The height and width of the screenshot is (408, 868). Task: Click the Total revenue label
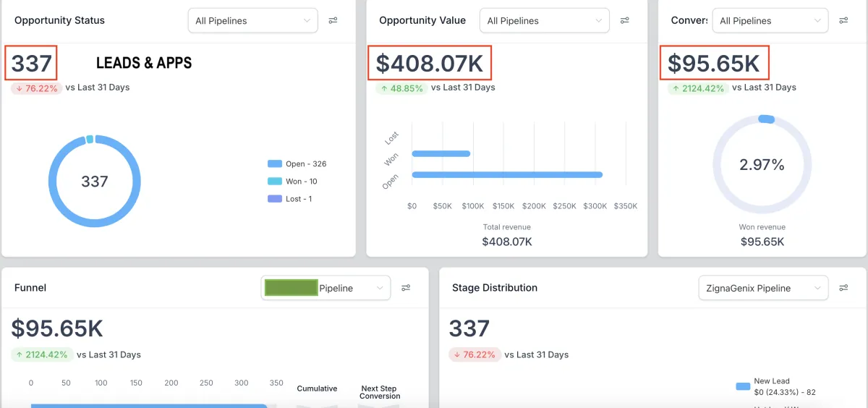click(x=507, y=227)
